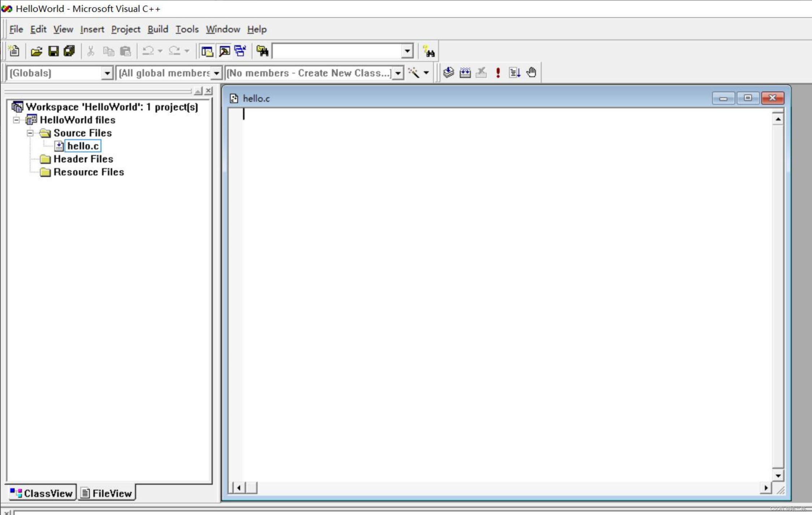Open the Globals class dropdown
The image size is (812, 515).
(107, 73)
